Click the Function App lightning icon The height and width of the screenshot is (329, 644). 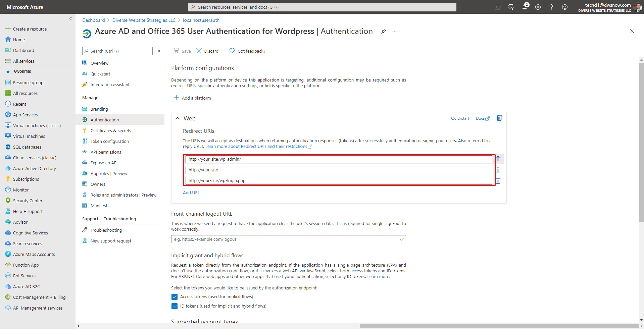click(8, 265)
